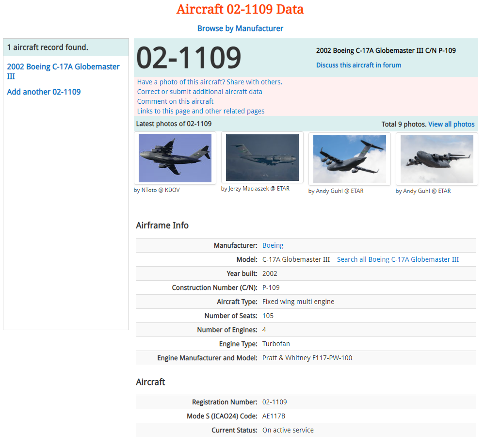Click the '1 aircraft record found.' text
This screenshot has height=448, width=485.
pos(48,48)
